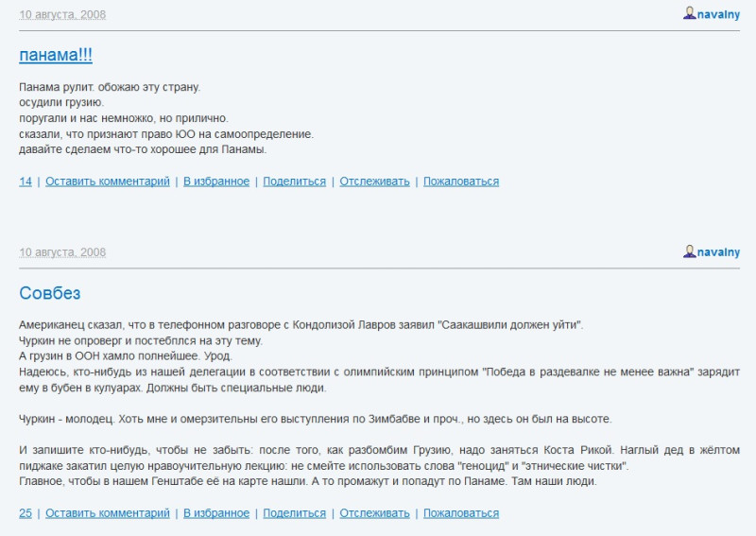
Task: Click Оставить комментарий under панама post
Action: (x=108, y=182)
